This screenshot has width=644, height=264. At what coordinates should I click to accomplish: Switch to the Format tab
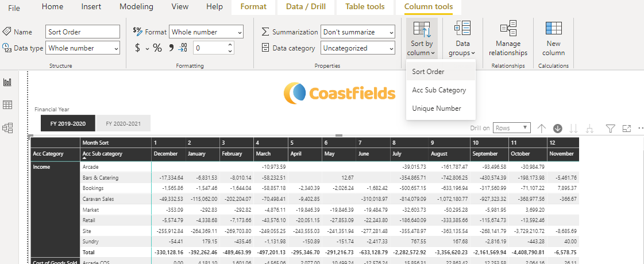tap(253, 7)
